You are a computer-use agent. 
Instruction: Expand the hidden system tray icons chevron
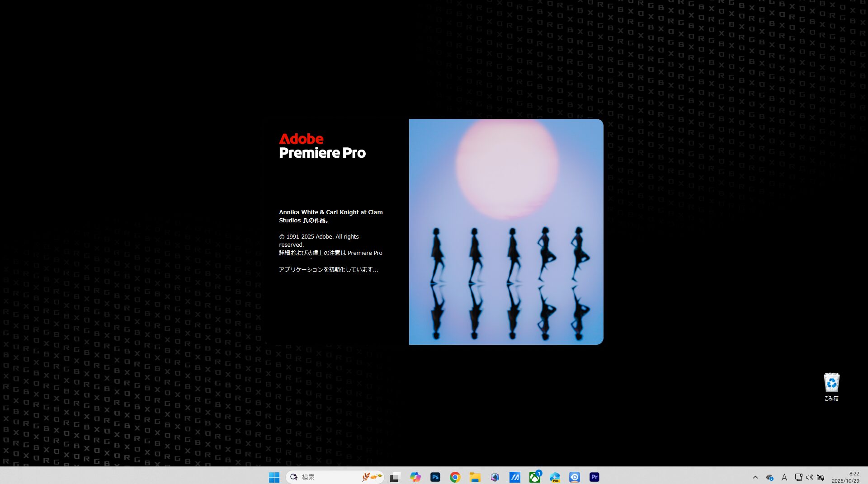point(755,477)
